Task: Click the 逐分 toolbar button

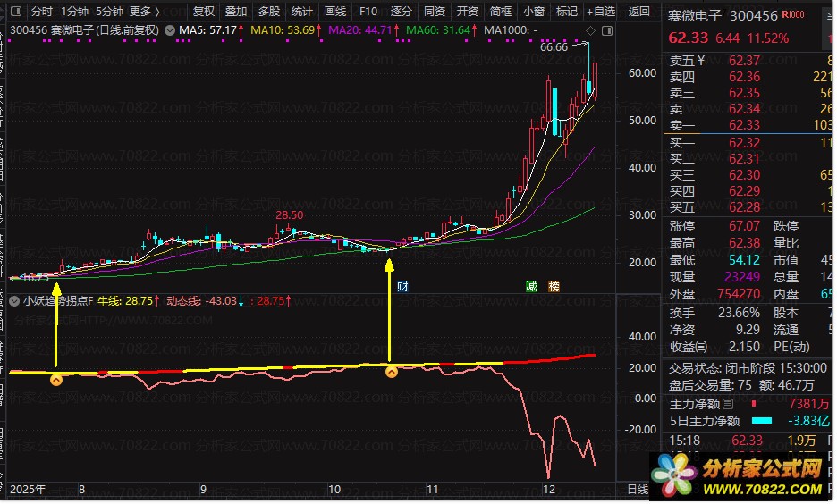Action: pyautogui.click(x=401, y=11)
